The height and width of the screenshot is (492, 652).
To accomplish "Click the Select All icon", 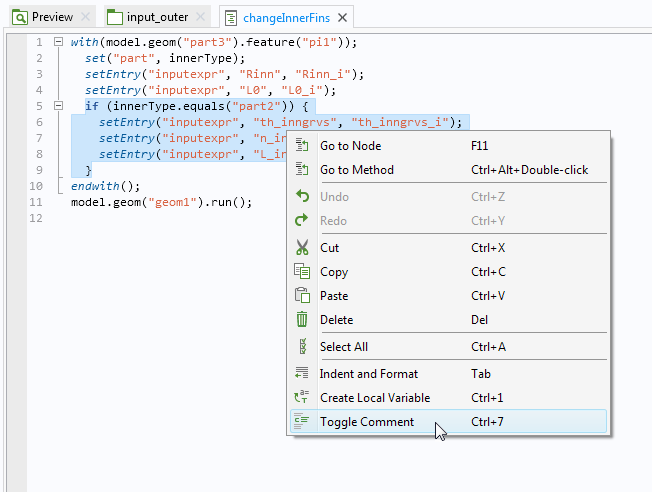I will 302,347.
